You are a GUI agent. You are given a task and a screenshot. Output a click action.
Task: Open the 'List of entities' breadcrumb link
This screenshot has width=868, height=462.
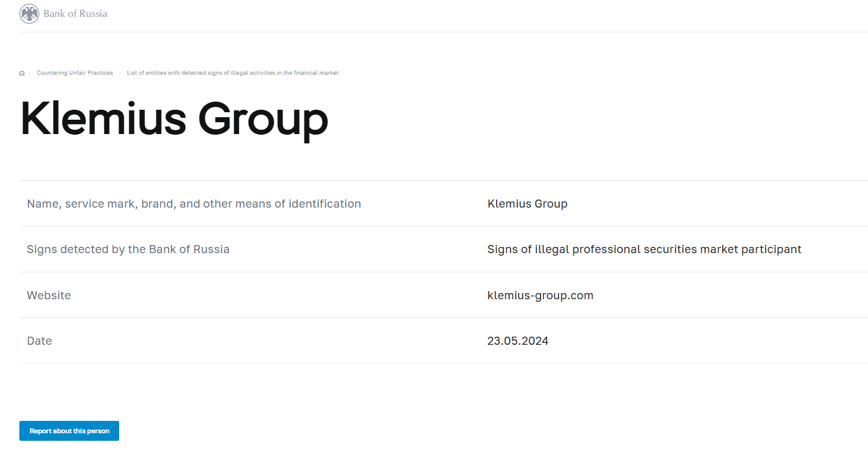[x=232, y=73]
